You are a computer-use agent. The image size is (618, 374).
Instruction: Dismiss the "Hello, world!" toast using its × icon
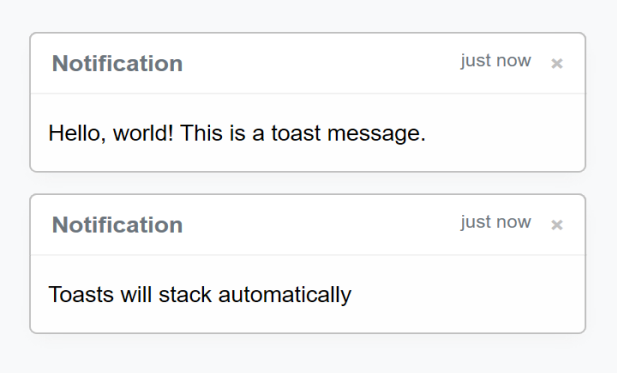coord(557,63)
